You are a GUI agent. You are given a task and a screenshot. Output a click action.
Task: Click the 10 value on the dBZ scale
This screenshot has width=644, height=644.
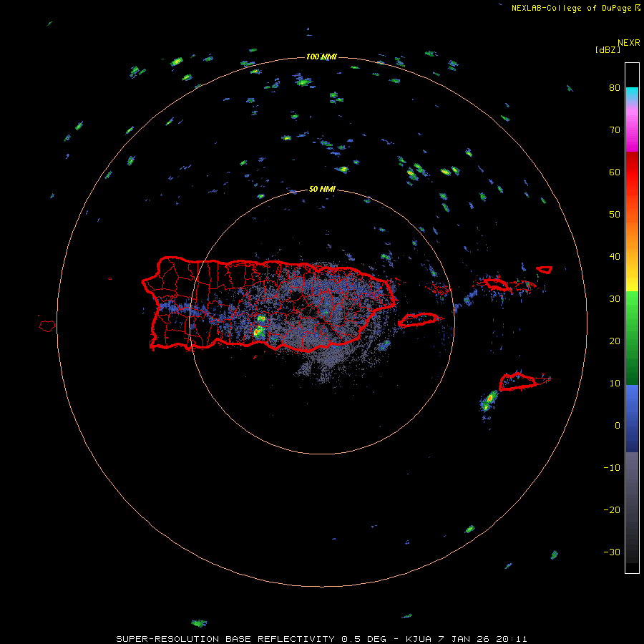[x=615, y=384]
